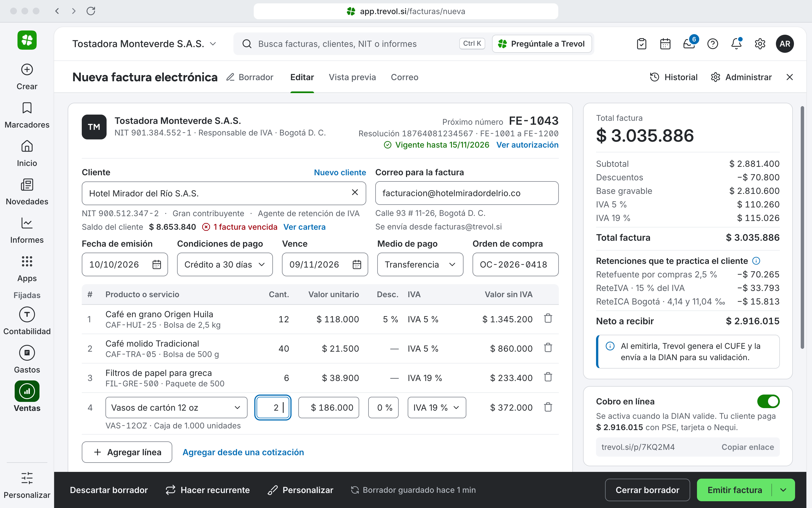This screenshot has width=812, height=508.
Task: Click the right panel vertical scrollbar
Action: point(802,227)
